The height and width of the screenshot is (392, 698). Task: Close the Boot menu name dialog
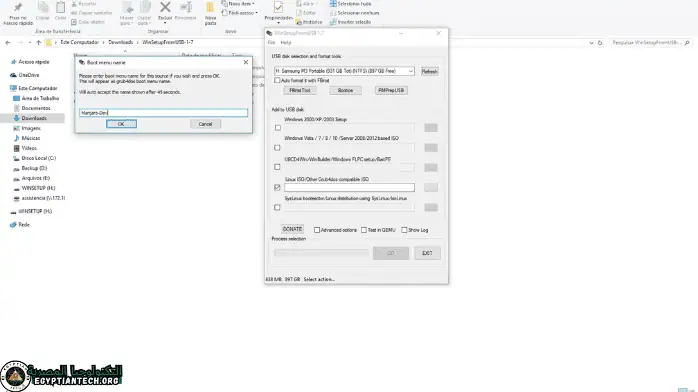click(x=246, y=62)
